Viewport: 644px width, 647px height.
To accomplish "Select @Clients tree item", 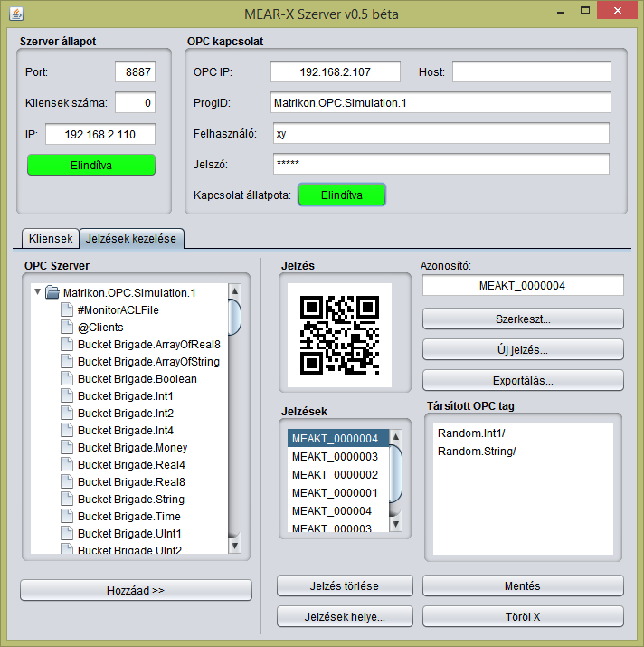I will pos(100,328).
